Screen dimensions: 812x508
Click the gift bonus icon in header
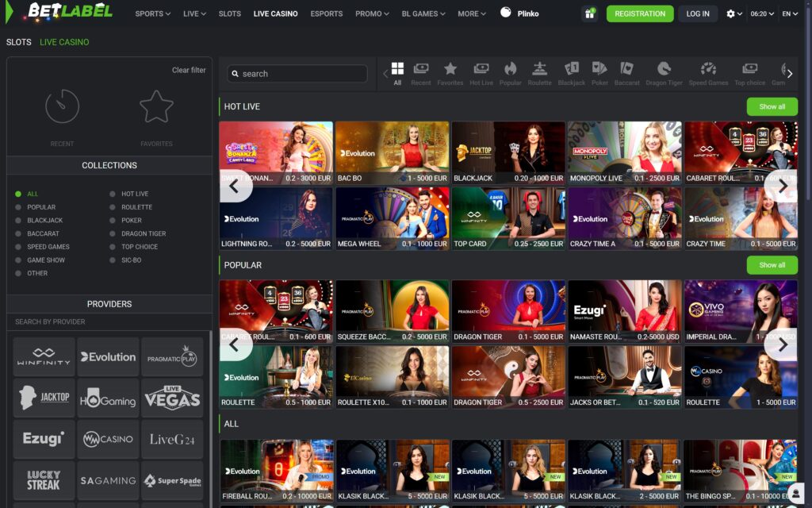coord(589,13)
